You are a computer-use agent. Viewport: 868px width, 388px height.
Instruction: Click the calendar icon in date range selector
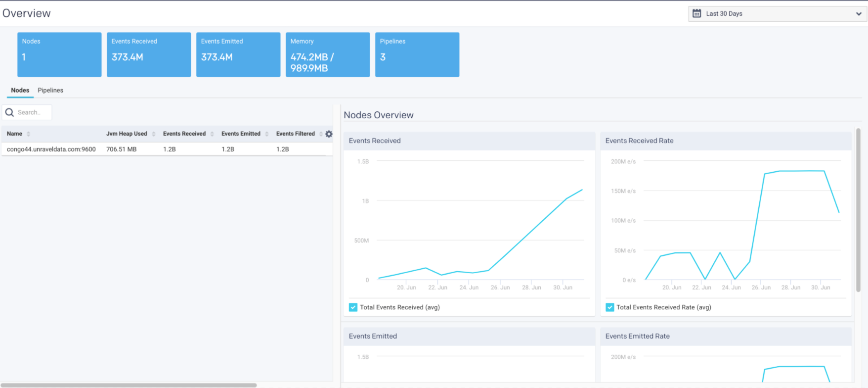tap(696, 13)
